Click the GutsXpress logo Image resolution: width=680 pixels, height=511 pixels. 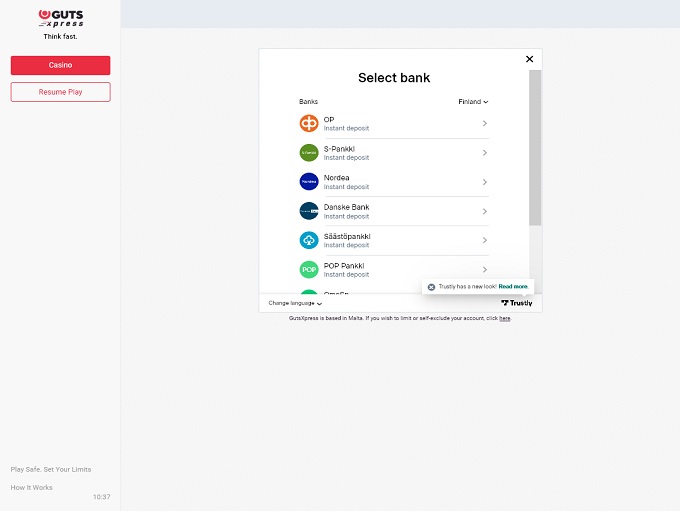pyautogui.click(x=61, y=18)
